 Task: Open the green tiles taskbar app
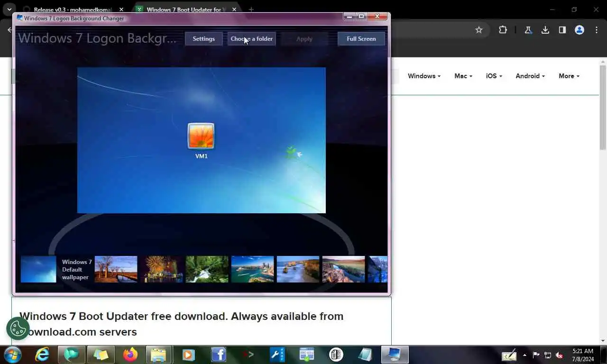coord(101,355)
